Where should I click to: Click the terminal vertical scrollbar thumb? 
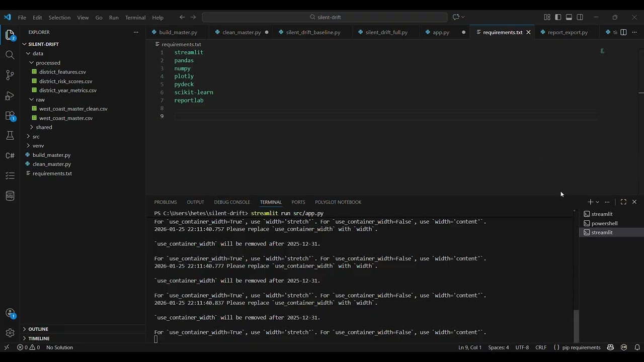pos(576,325)
